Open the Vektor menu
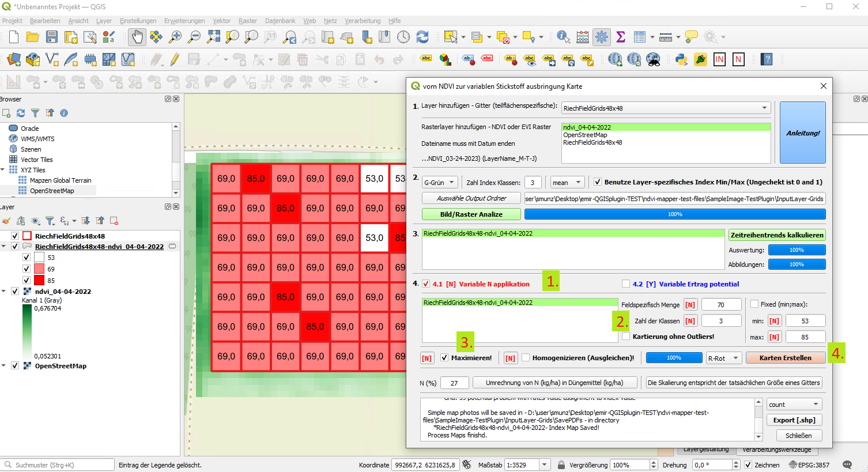 coord(221,21)
